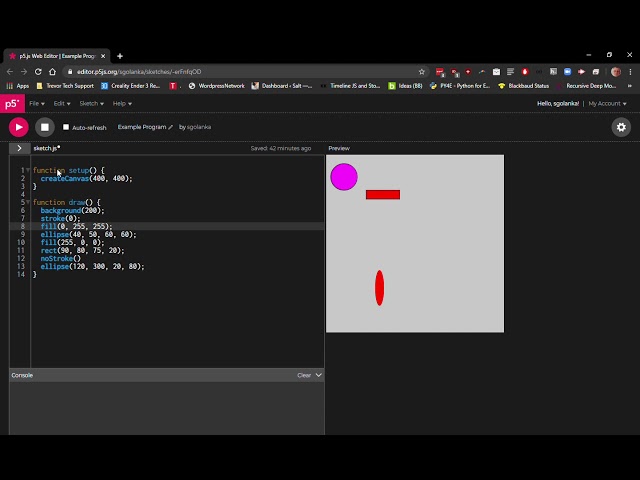Open Creality Ender 3 bookmark
Screen dimensions: 640x480
pyautogui.click(x=131, y=86)
